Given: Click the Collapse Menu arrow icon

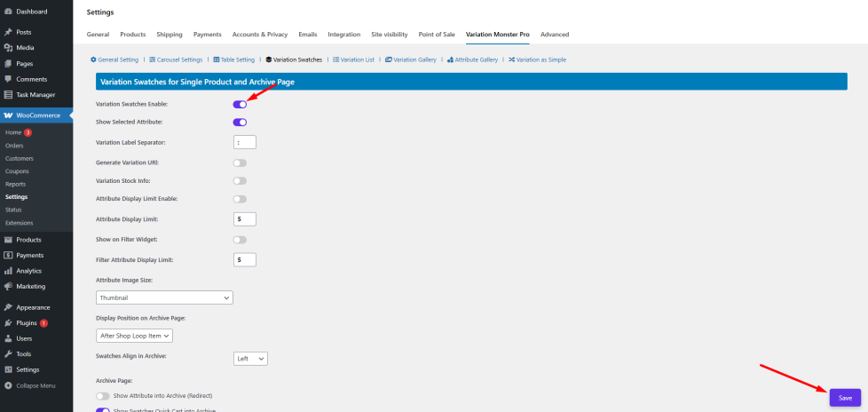Looking at the screenshot, I should tap(8, 385).
